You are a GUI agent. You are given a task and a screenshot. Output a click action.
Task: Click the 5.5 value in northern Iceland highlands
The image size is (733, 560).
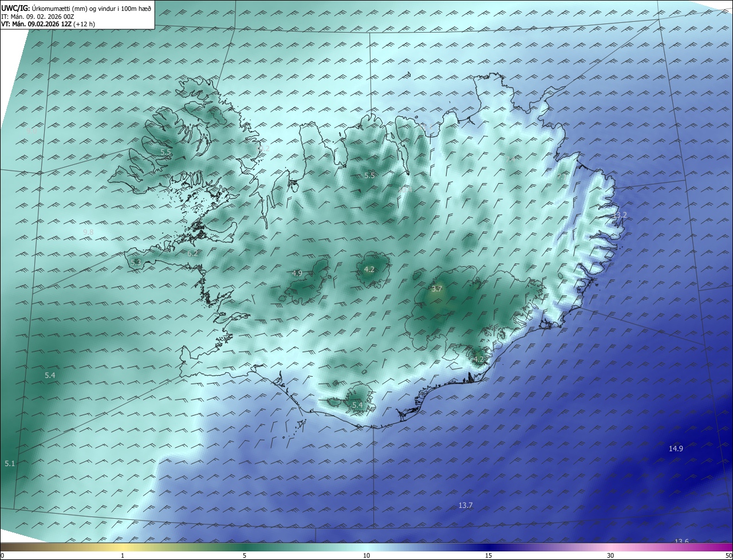click(369, 176)
